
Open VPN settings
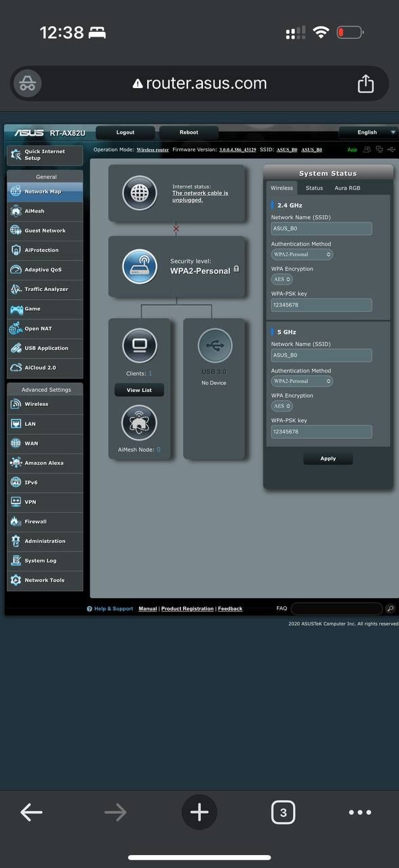click(x=45, y=502)
